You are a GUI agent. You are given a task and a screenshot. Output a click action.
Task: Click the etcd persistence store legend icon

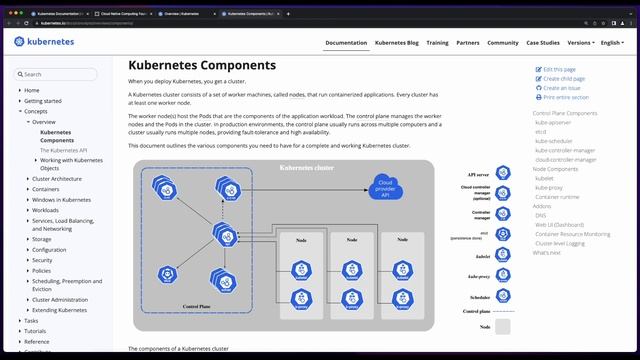click(503, 234)
